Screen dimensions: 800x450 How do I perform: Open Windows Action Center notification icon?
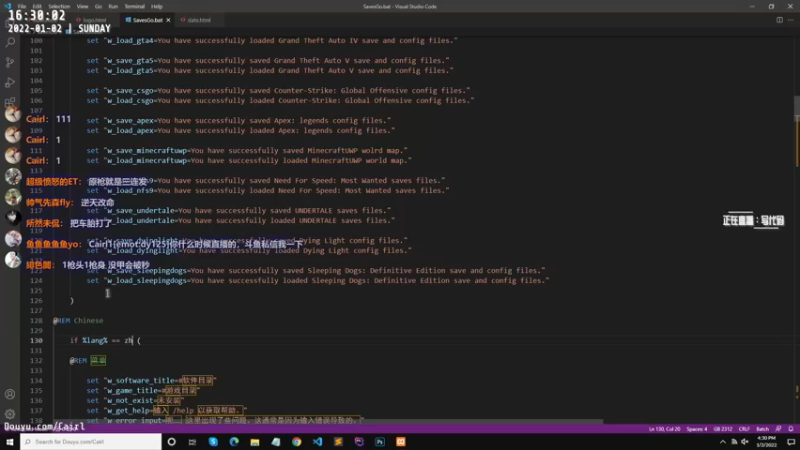click(791, 442)
